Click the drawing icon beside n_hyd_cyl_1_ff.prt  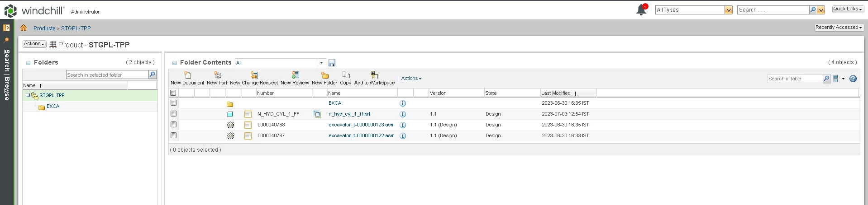pos(317,114)
